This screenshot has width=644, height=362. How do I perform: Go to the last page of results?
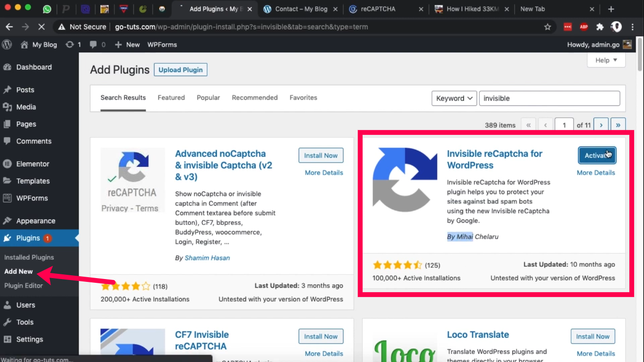click(618, 125)
